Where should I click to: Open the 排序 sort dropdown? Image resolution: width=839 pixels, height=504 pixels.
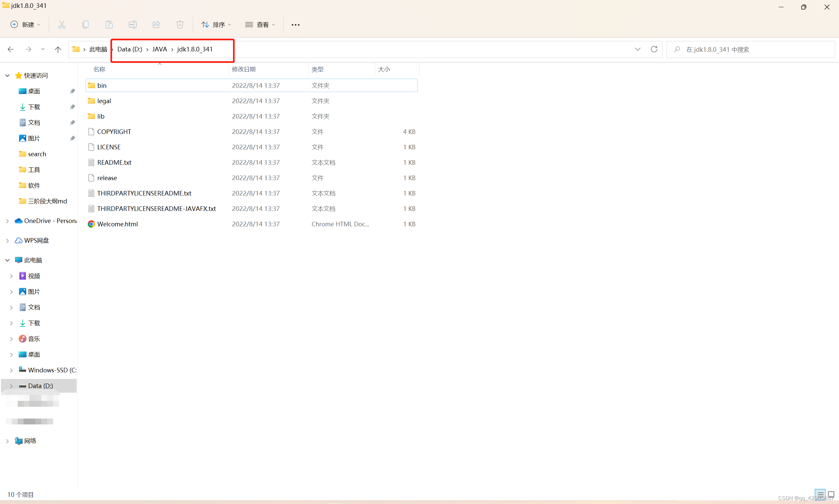[216, 25]
